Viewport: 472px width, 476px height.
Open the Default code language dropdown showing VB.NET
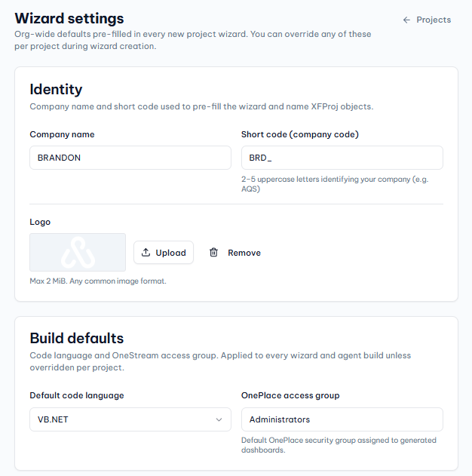[130, 419]
